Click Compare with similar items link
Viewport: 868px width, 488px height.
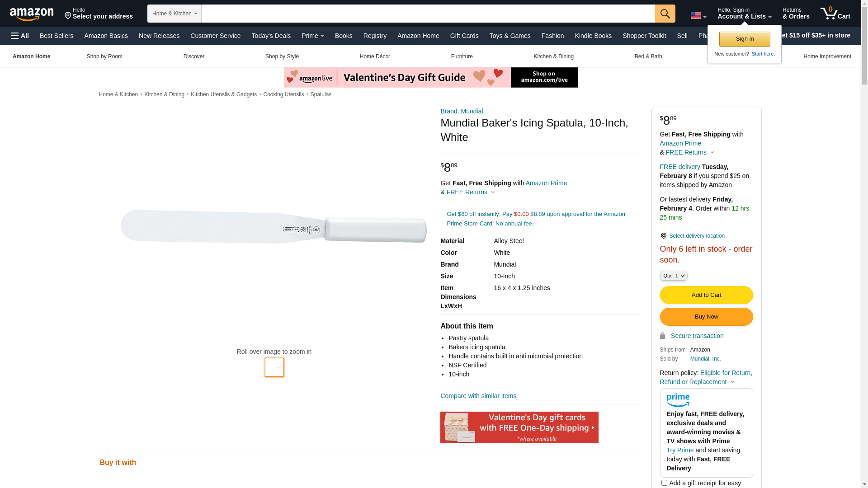pos(478,396)
